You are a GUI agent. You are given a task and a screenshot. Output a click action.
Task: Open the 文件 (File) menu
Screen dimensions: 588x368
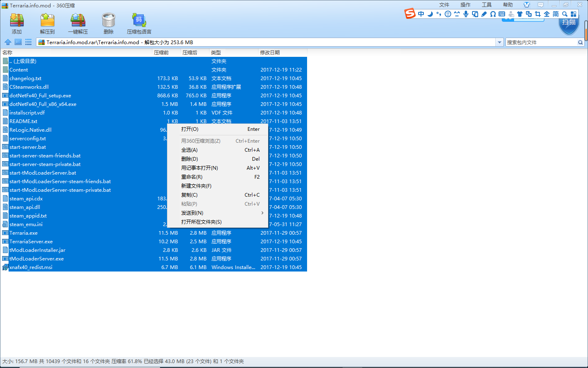(x=444, y=5)
